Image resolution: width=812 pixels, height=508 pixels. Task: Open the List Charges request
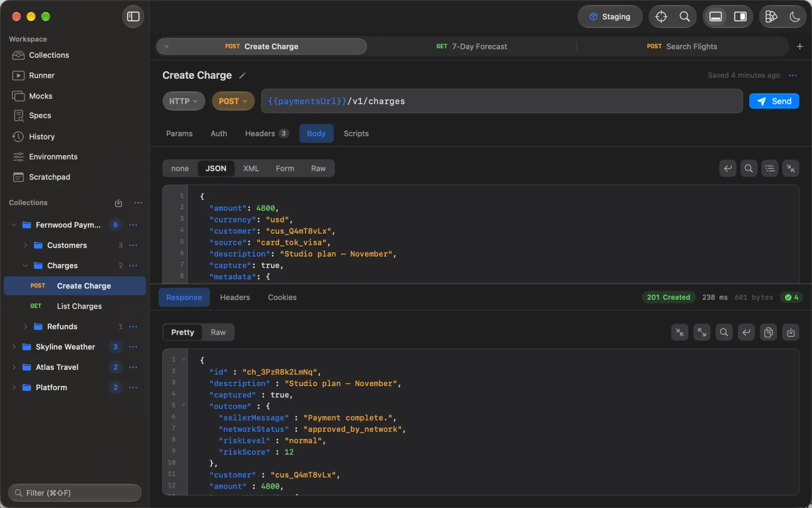[x=75, y=306]
